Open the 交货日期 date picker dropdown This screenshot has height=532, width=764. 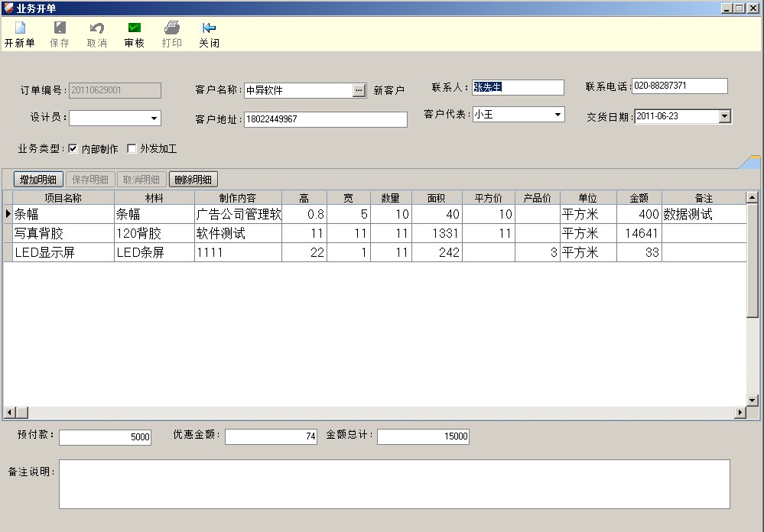coord(725,117)
